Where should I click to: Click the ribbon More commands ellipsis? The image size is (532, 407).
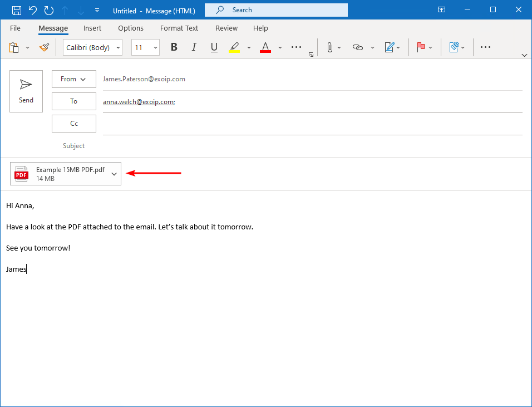pos(485,47)
